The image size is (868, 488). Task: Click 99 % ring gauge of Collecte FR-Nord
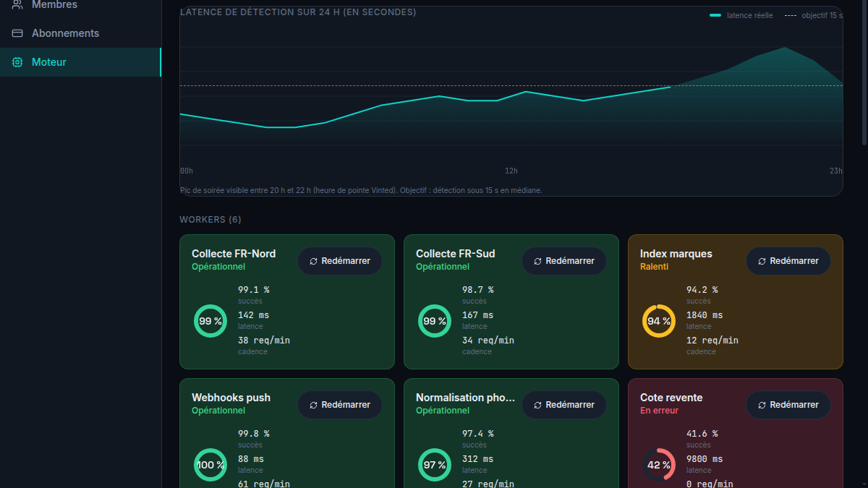pyautogui.click(x=210, y=321)
